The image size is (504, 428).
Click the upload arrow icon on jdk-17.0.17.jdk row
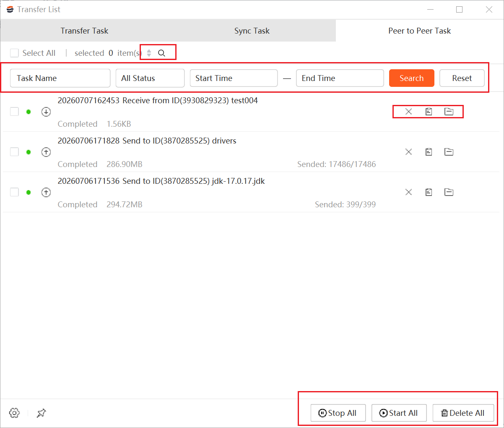(x=46, y=192)
